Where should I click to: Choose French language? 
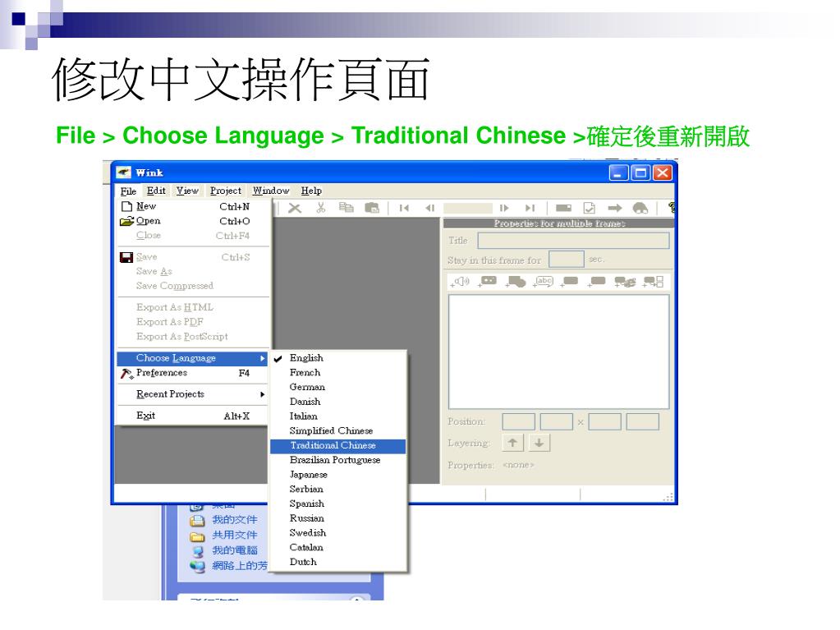[x=338, y=372]
